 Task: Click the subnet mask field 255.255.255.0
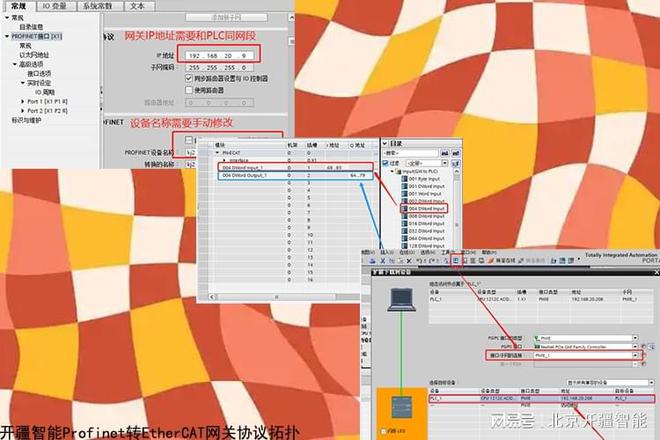tap(219, 67)
